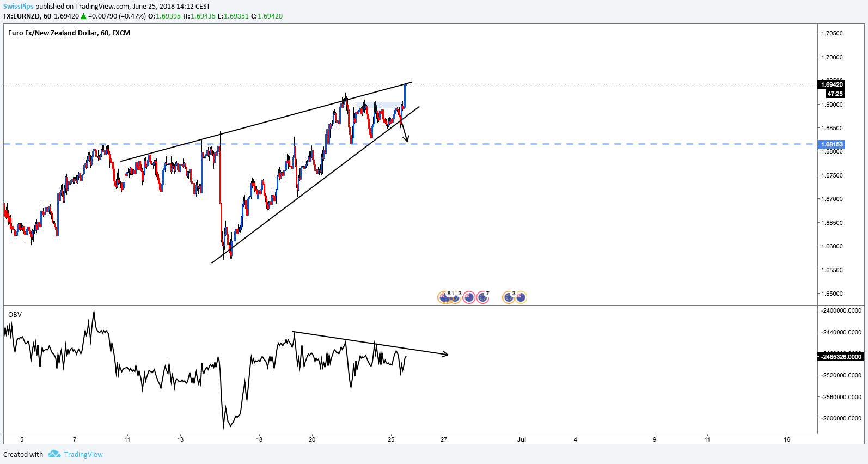Viewport: 868px width, 464px height.
Task: Click the +0.00790 (+0.47%) change value
Action: 117,16
